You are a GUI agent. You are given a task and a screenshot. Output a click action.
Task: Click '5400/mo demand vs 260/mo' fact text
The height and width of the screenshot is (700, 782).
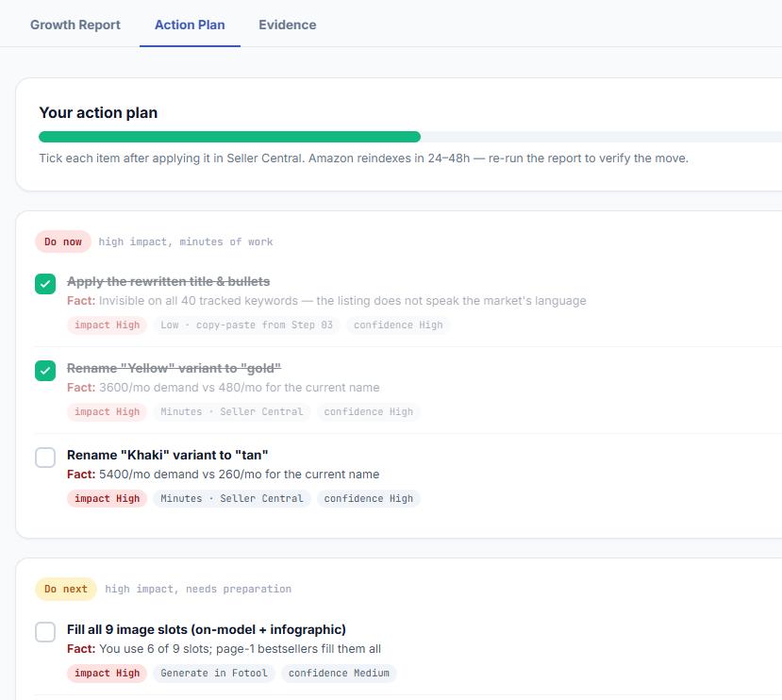tap(224, 475)
